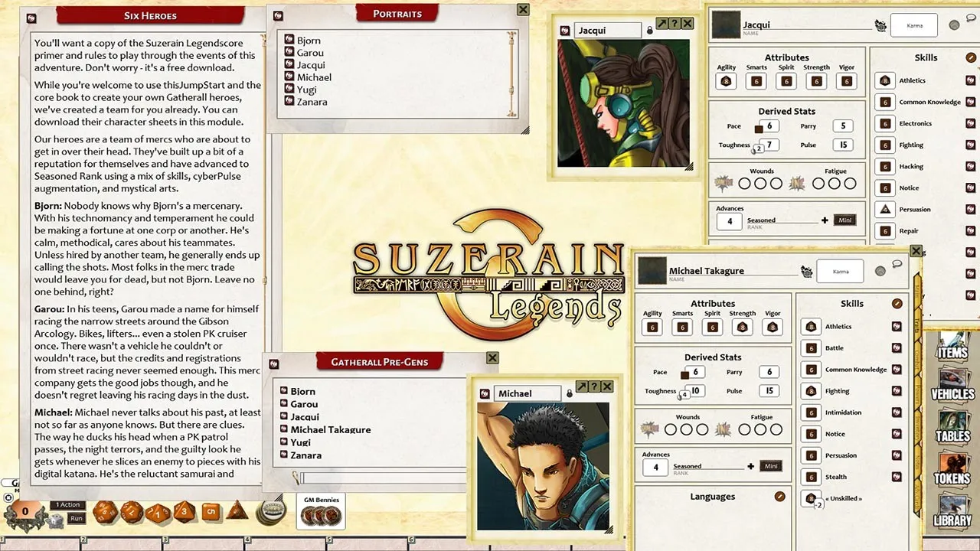Viewport: 980px width, 551px height.
Task: Open Michael Takagure in Gatherall Pre-Gens
Action: click(331, 429)
